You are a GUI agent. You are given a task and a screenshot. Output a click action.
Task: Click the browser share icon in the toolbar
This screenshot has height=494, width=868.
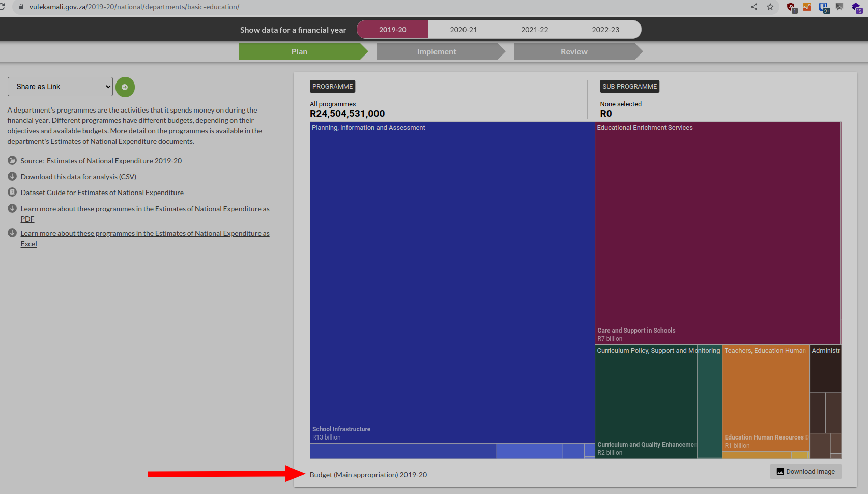point(754,7)
